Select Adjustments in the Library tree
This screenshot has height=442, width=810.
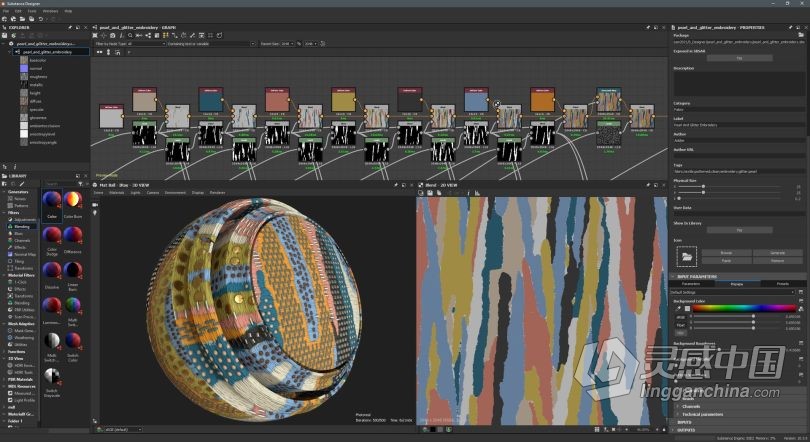click(x=24, y=219)
